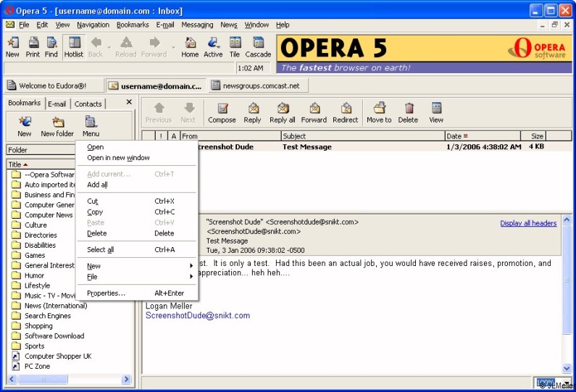Switch to the E-mail hotlist tab
The height and width of the screenshot is (392, 576).
click(57, 104)
